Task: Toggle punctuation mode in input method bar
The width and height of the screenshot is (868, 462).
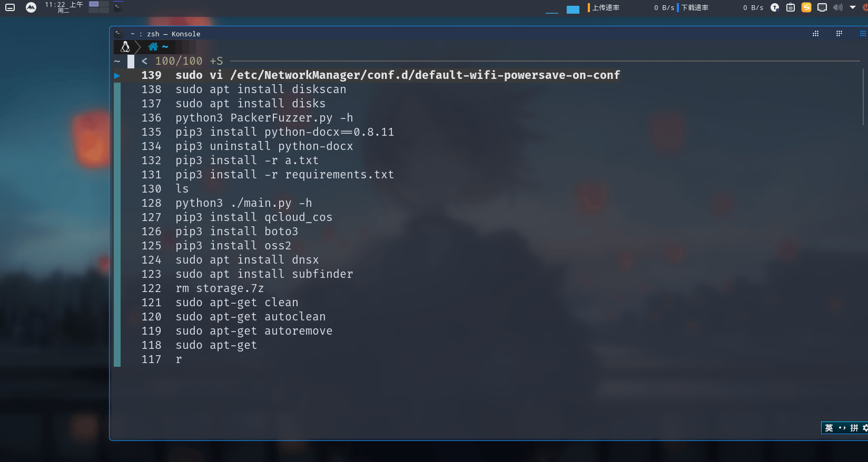Action: (842, 428)
